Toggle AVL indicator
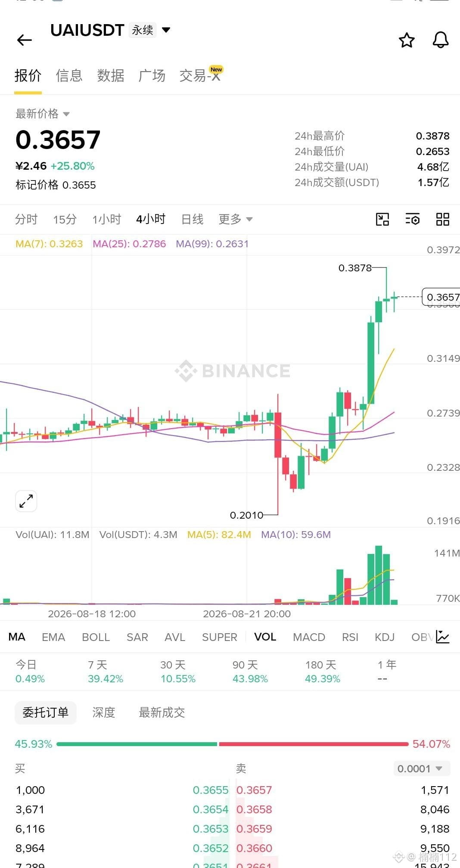Screen dimensions: 460x868 pos(175,637)
